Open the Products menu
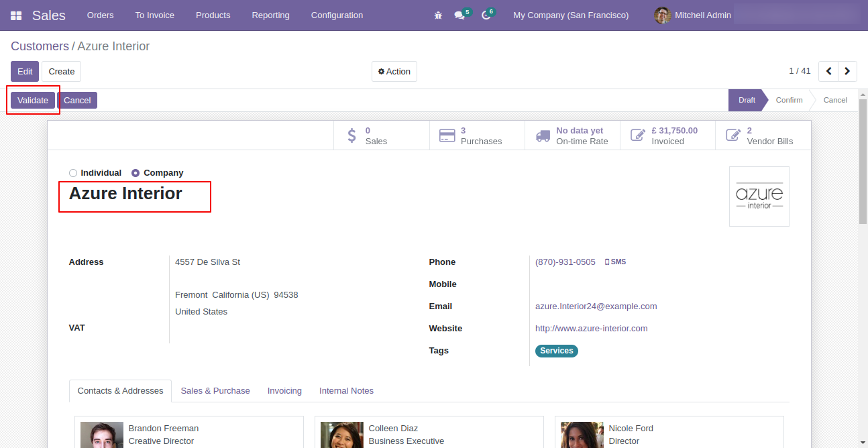This screenshot has width=868, height=448. (213, 15)
